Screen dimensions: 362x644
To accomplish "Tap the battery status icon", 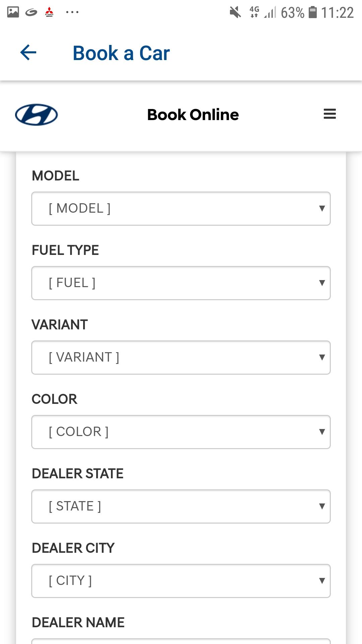I will pos(312,12).
